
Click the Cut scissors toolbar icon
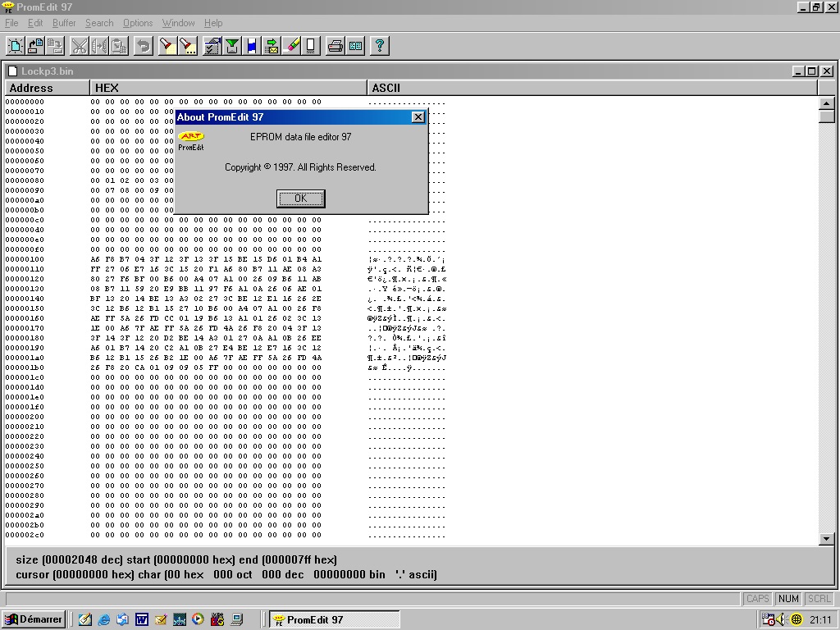point(80,46)
